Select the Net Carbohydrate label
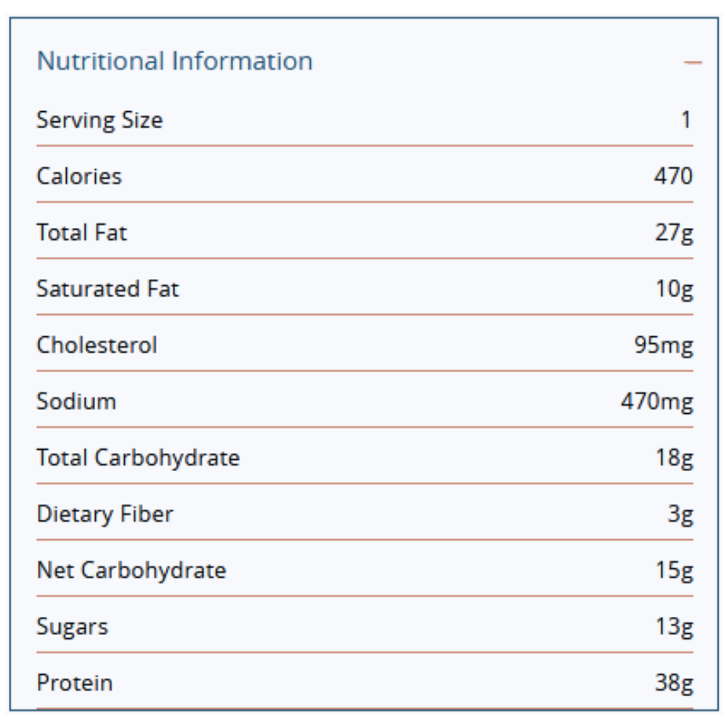The width and height of the screenshot is (728, 728). 131,571
